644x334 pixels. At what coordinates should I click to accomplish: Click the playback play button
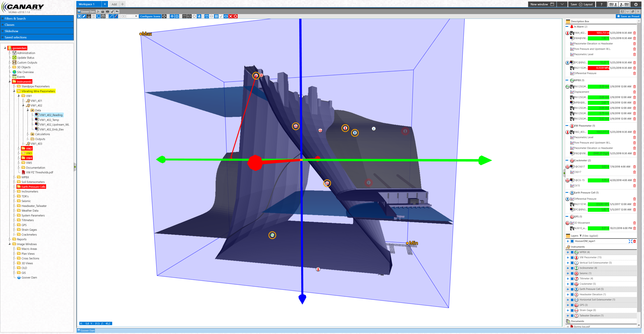tap(123, 16)
